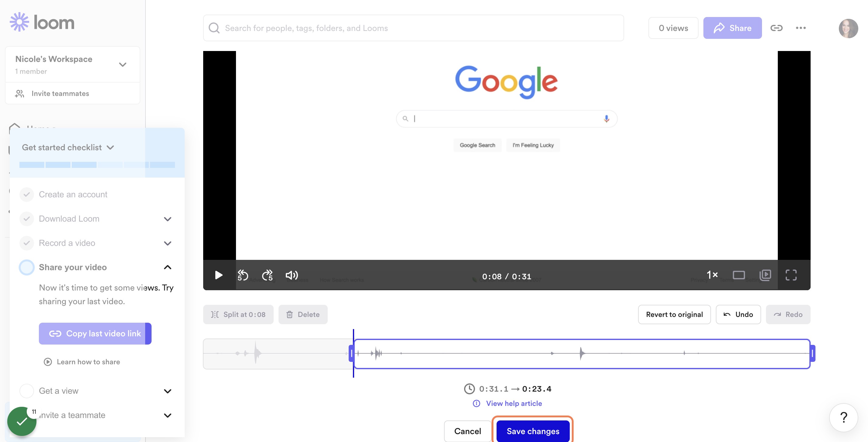
Task: Split the clip at 0:08
Action: click(x=238, y=314)
